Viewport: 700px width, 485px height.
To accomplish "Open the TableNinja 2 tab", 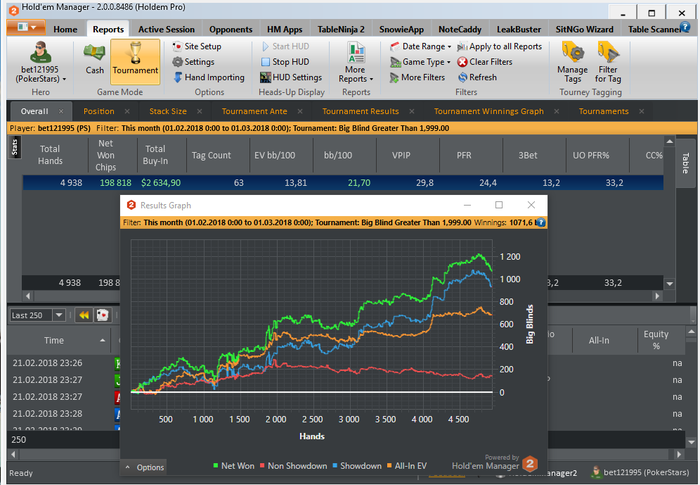I will pyautogui.click(x=341, y=29).
